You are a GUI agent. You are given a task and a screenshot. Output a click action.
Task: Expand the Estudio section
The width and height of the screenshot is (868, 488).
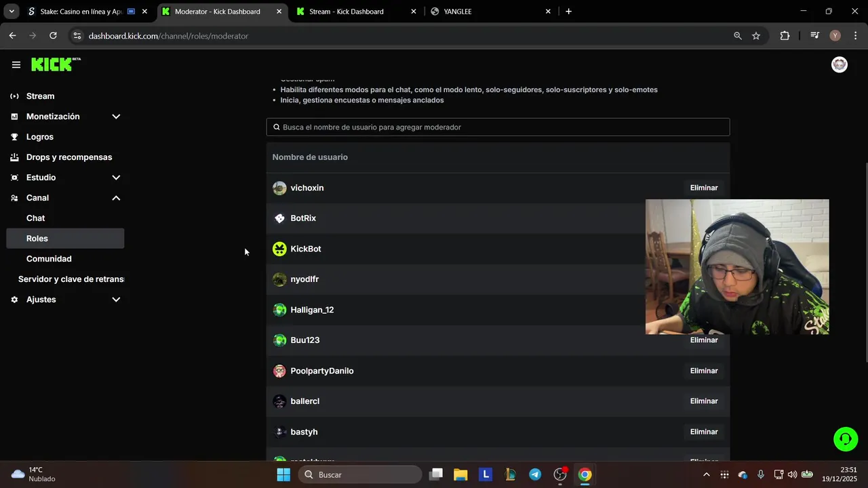[x=116, y=178]
